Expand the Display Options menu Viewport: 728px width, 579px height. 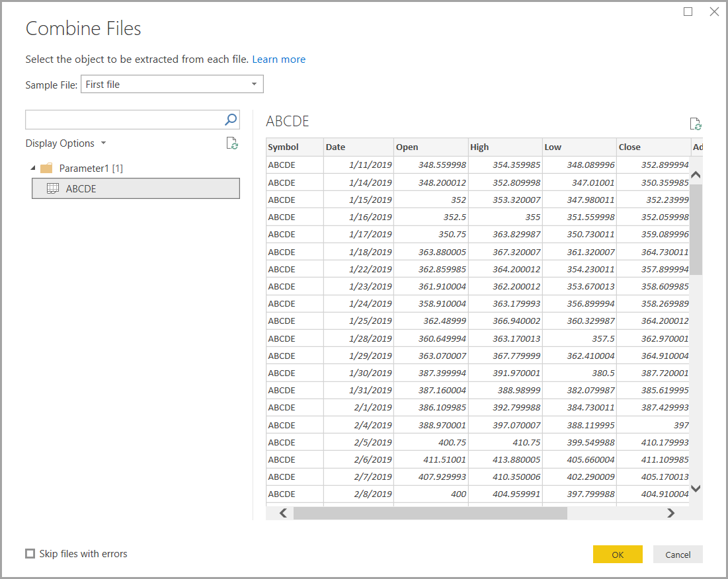(66, 143)
